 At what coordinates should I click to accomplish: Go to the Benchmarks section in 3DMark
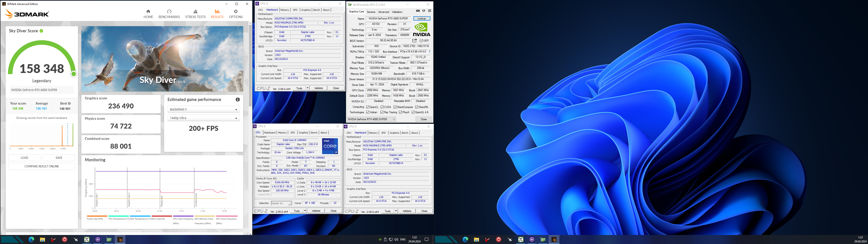tap(169, 14)
